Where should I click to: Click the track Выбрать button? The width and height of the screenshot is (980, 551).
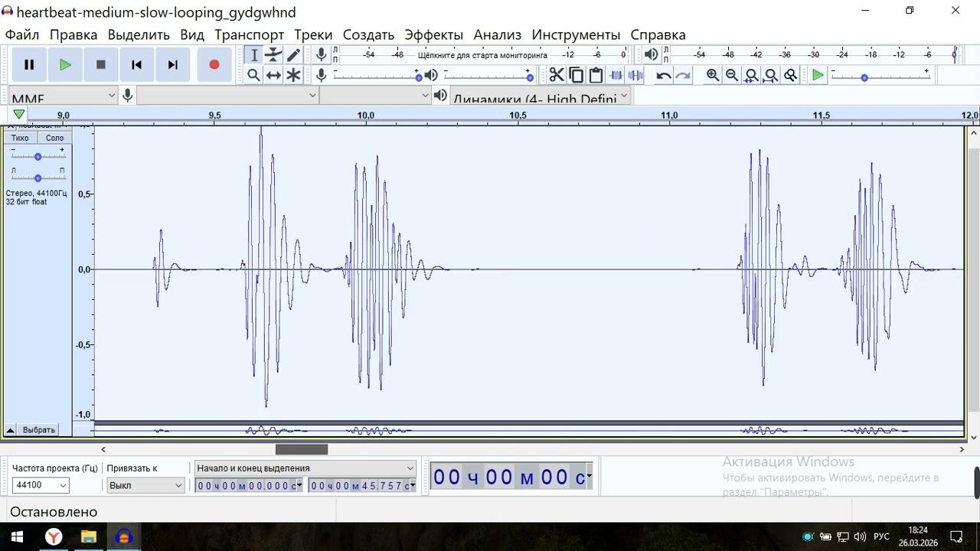[38, 430]
